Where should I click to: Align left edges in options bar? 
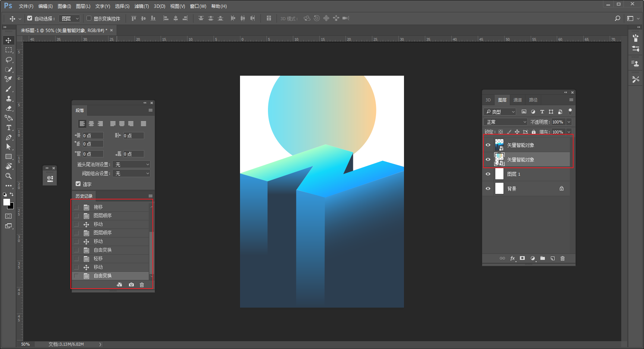coord(166,18)
